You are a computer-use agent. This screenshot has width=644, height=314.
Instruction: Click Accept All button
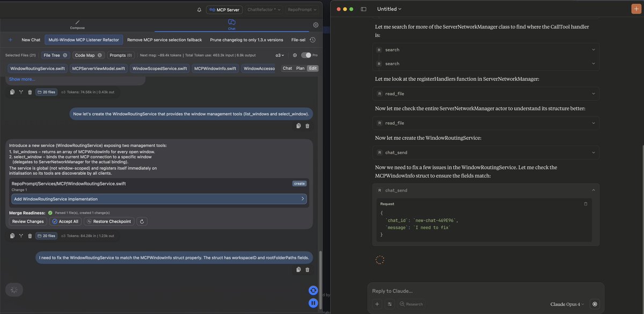(65, 221)
